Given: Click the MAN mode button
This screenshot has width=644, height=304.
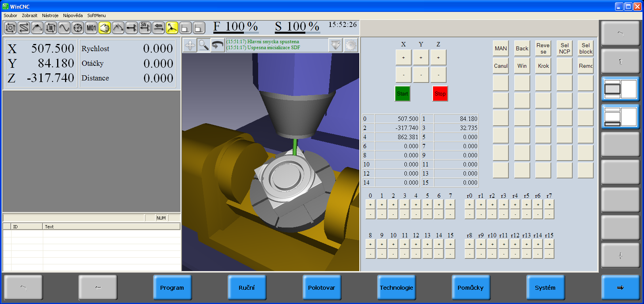Looking at the screenshot, I should pos(501,48).
